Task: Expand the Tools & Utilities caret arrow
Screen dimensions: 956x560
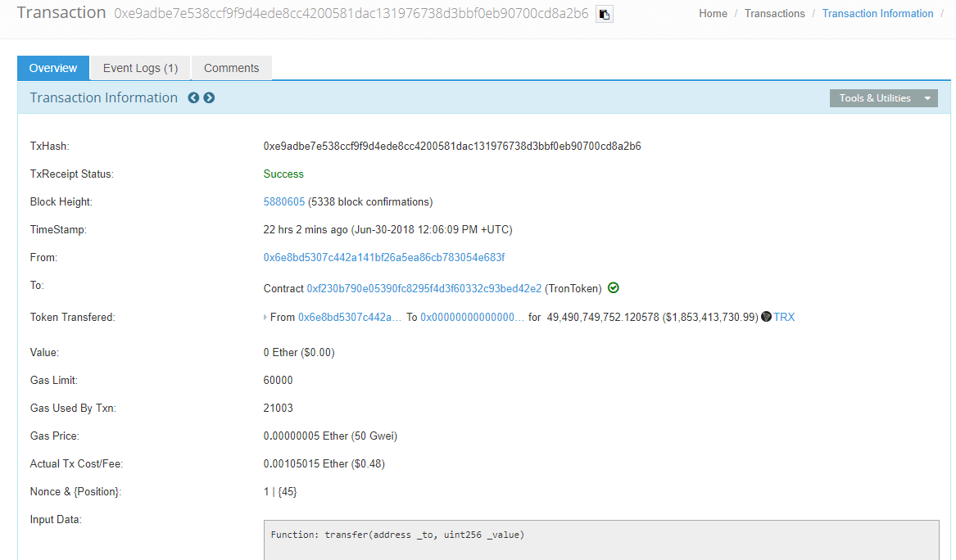Action: [x=928, y=97]
